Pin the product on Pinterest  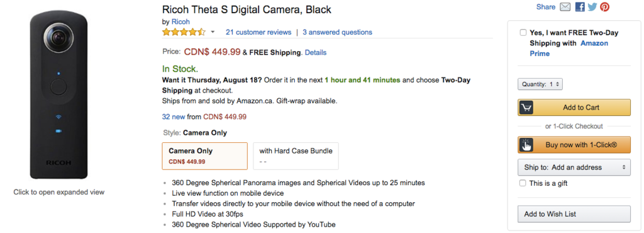[x=604, y=7]
